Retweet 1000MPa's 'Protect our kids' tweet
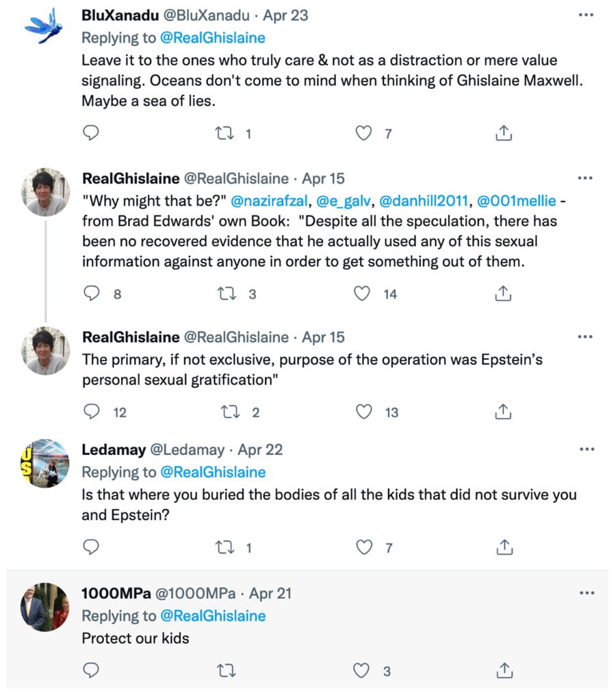The image size is (616, 695). (x=224, y=670)
